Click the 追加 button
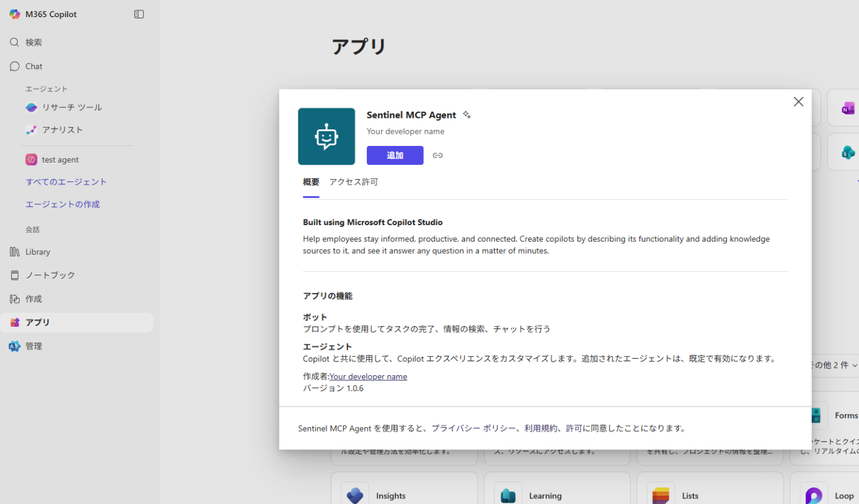859x504 pixels. click(x=395, y=155)
